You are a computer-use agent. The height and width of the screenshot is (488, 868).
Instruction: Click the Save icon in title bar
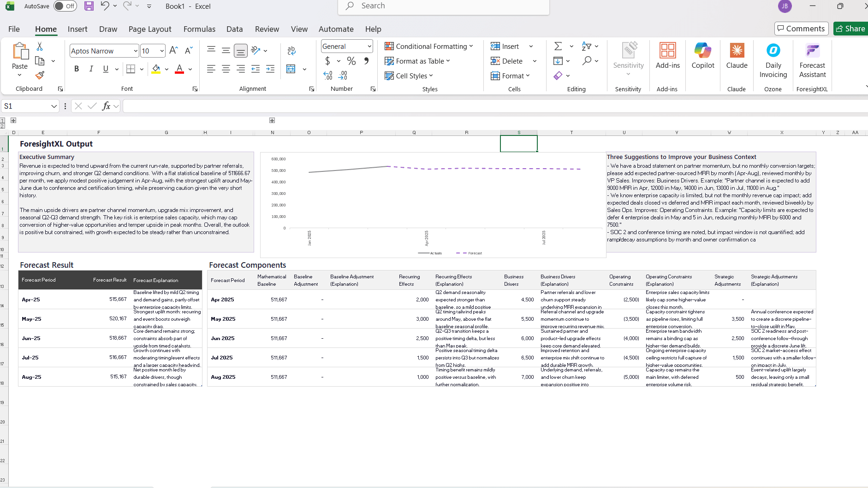[89, 6]
